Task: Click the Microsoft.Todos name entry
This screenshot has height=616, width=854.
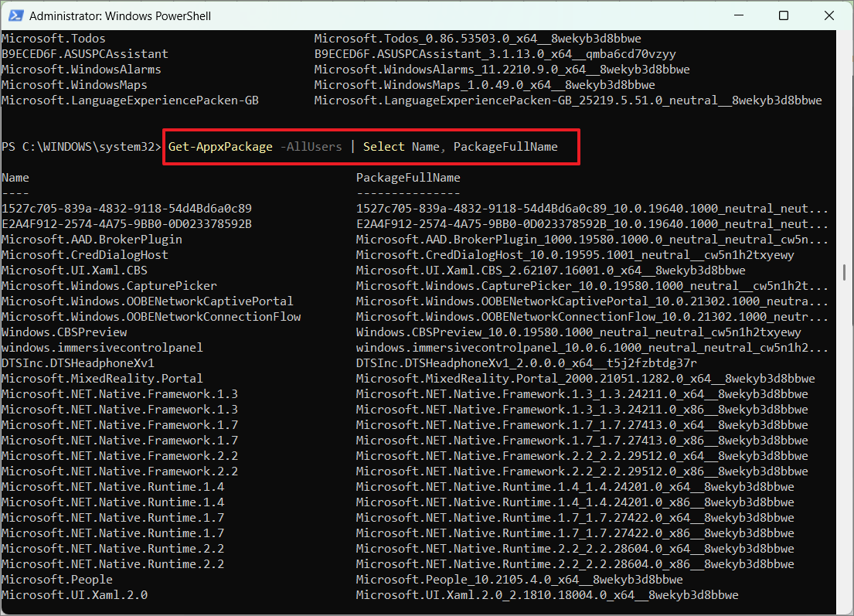Action: (53, 38)
